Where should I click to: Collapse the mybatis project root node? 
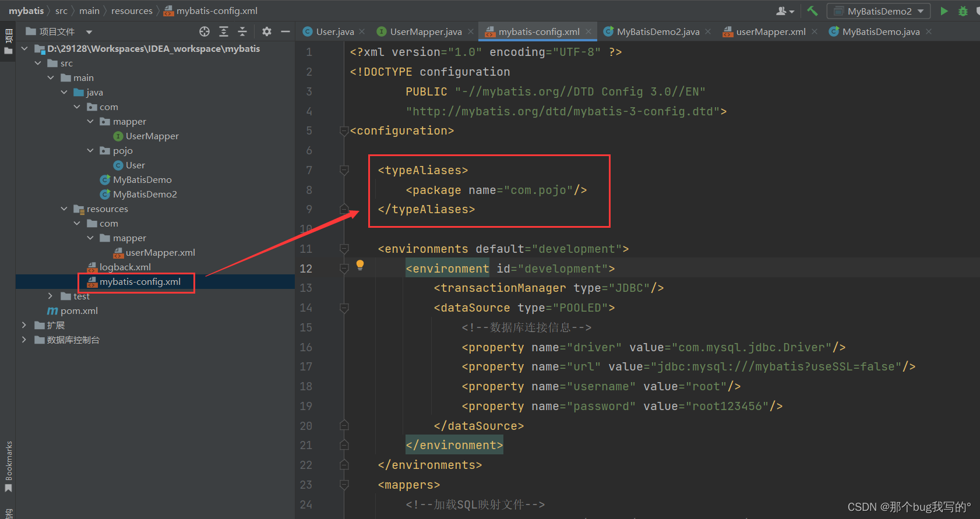pyautogui.click(x=24, y=48)
